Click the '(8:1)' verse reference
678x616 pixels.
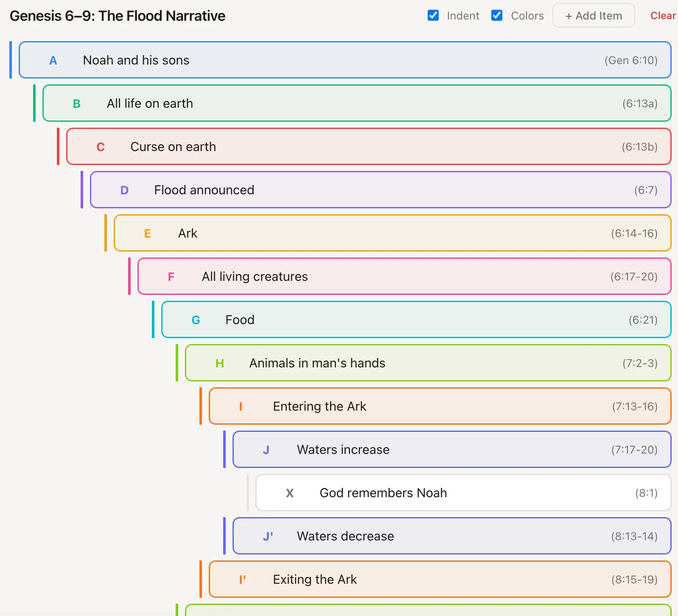(x=646, y=493)
